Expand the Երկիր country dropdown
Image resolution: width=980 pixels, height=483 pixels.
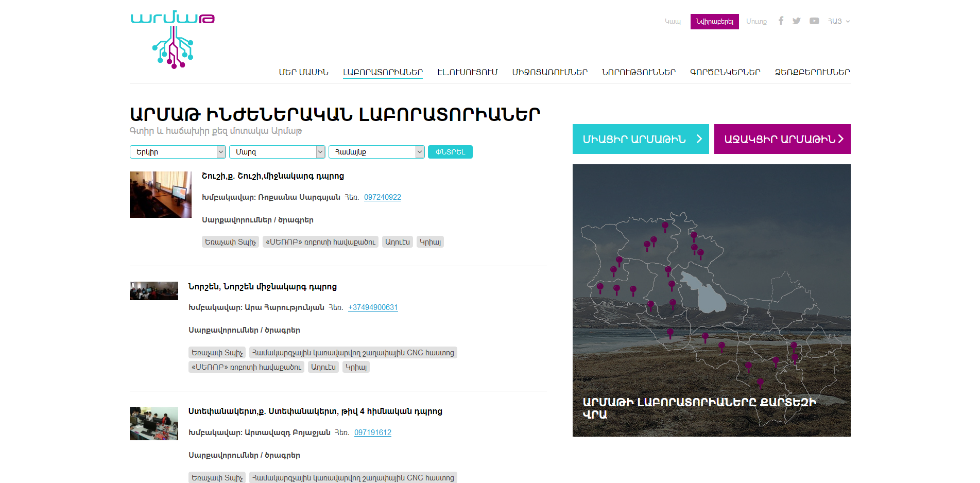178,152
